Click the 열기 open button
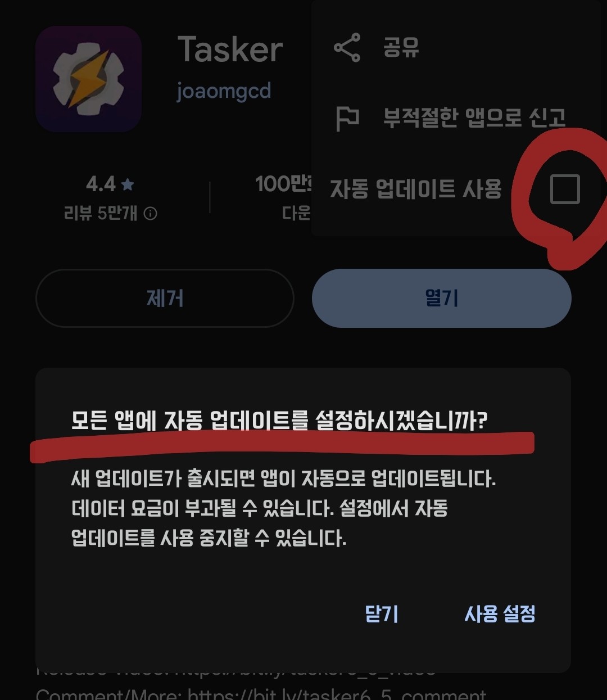Viewport: 607px width, 700px height. click(x=442, y=298)
